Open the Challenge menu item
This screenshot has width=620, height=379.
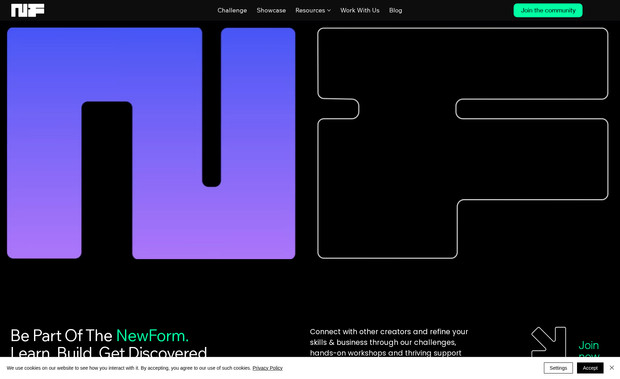coord(232,10)
